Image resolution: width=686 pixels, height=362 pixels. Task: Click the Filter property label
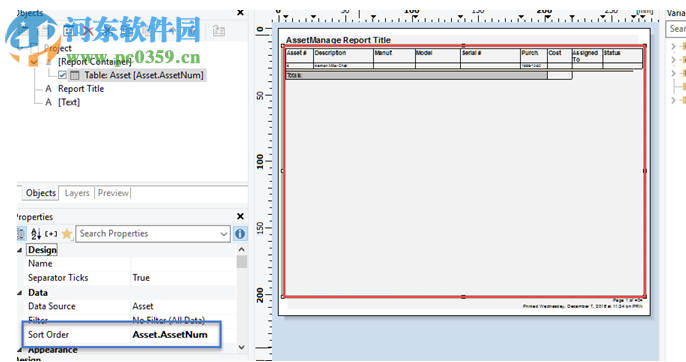pos(38,320)
